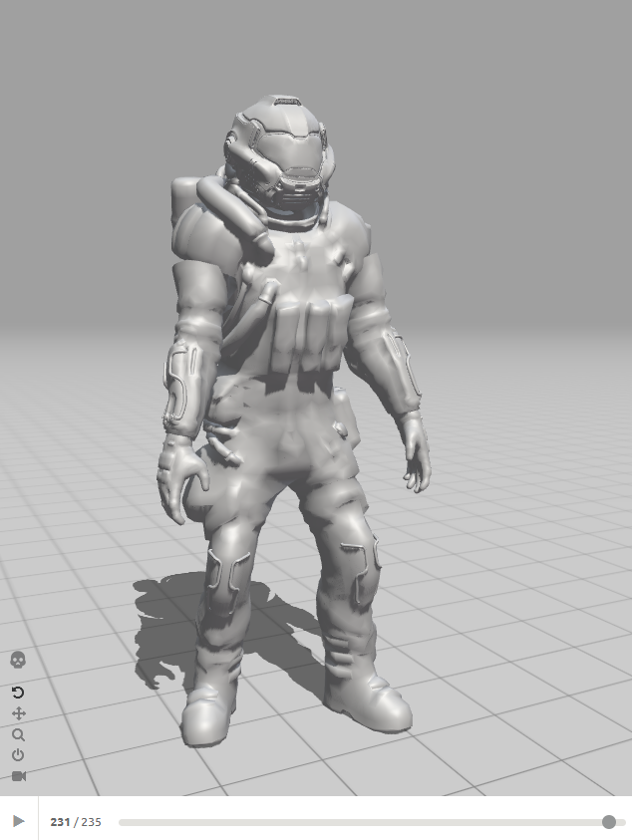Viewport: 632px width, 840px height.
Task: Click the middle of the animation timeline track
Action: coord(372,822)
